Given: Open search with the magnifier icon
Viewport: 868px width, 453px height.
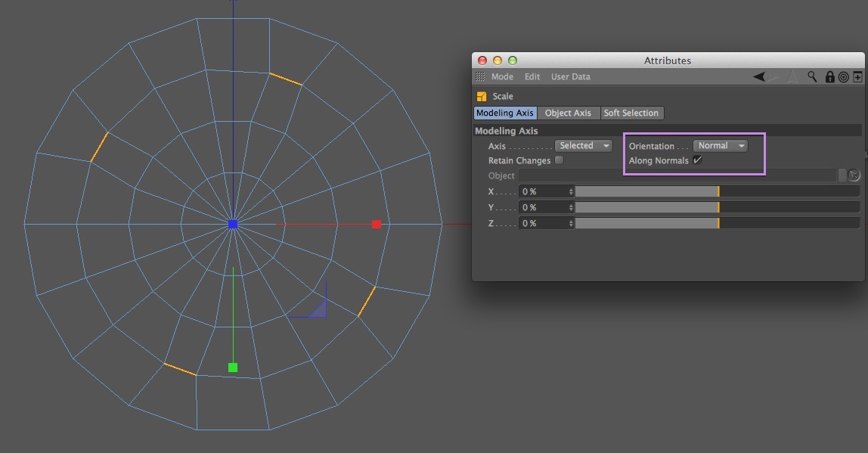Looking at the screenshot, I should pyautogui.click(x=812, y=76).
